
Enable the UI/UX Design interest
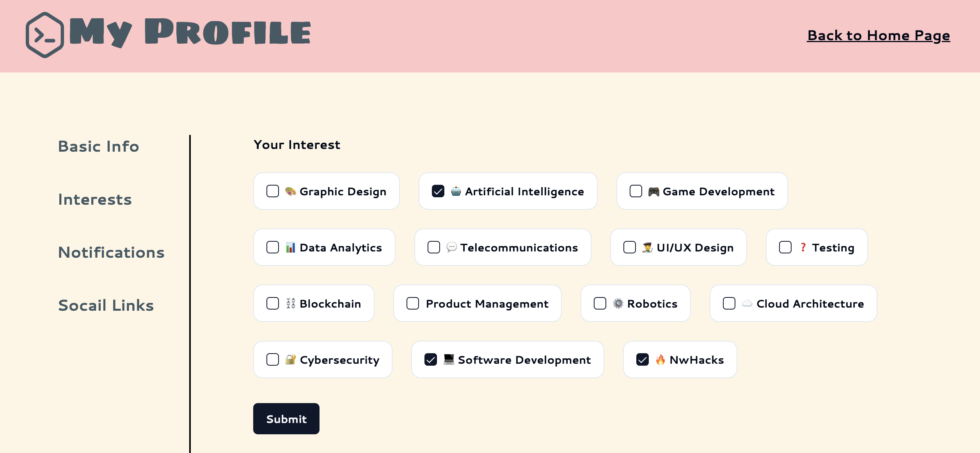click(x=629, y=247)
